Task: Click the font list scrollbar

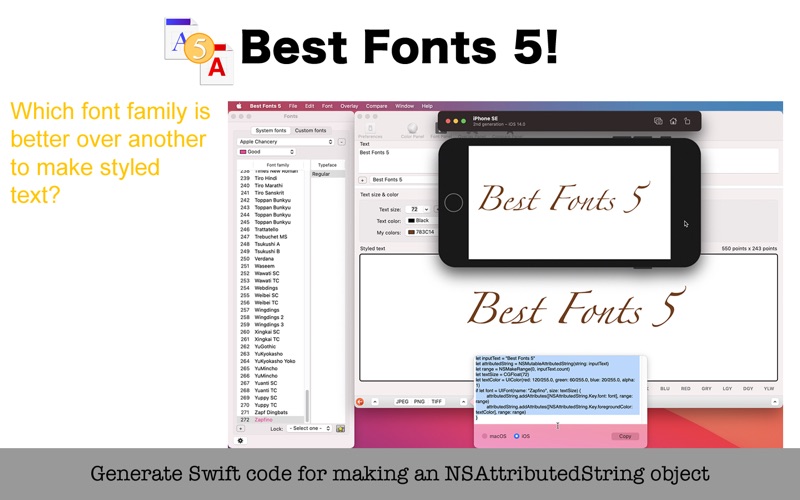Action: (307, 406)
